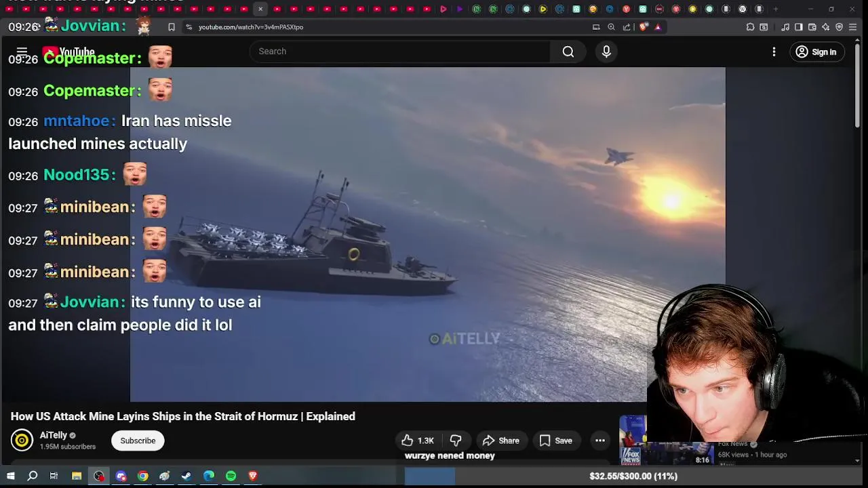Open Brave Playlist music note icon
This screenshot has width=868, height=488.
(785, 27)
